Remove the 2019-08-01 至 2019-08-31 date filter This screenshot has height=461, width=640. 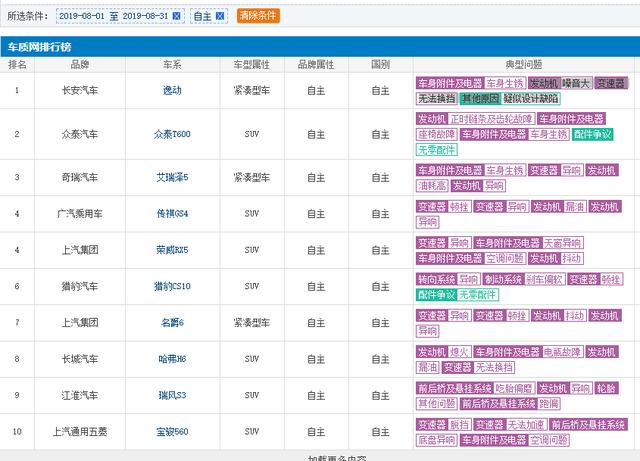click(x=176, y=16)
